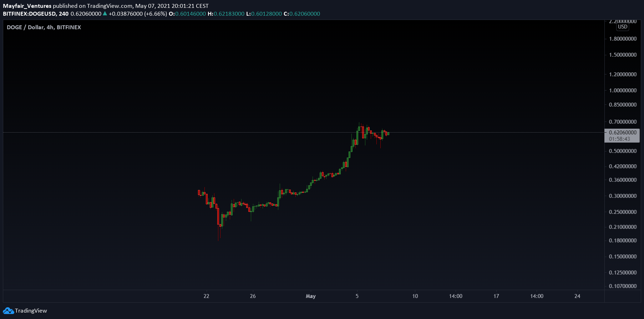
Task: Open the TradingView wordmark link
Action: 31,311
